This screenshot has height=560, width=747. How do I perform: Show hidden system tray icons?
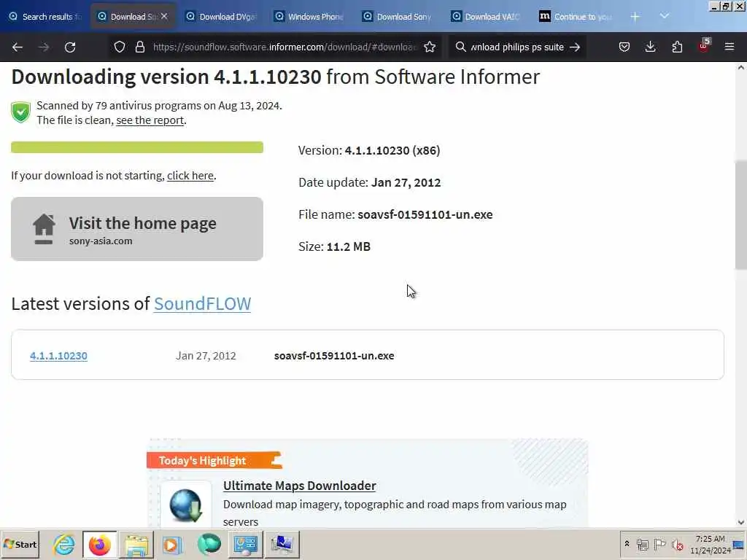click(x=627, y=544)
